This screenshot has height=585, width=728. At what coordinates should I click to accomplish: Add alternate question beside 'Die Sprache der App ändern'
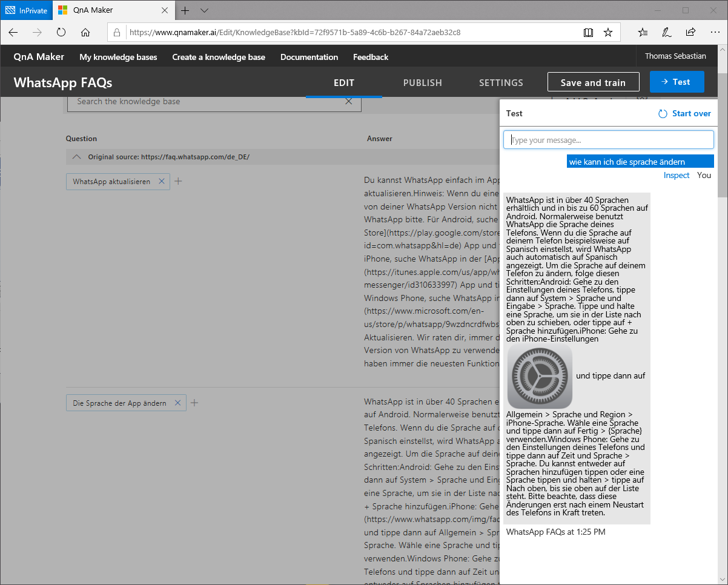click(194, 403)
